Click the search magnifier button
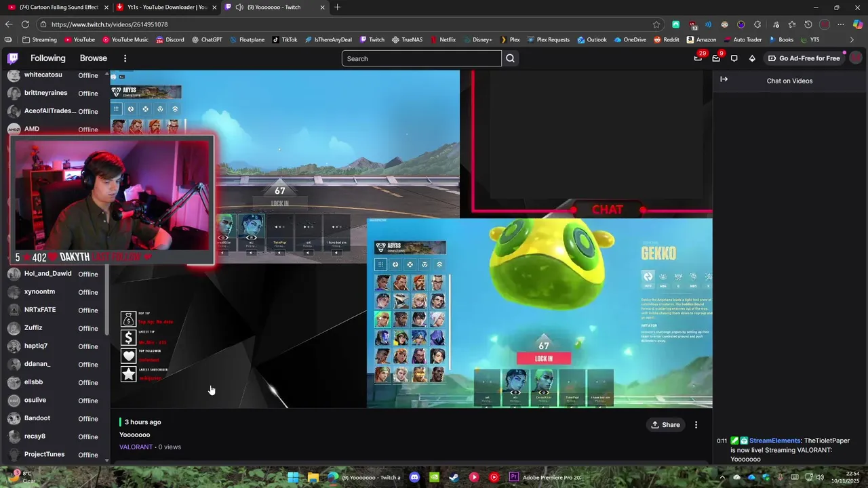The image size is (868, 488). [x=510, y=58]
